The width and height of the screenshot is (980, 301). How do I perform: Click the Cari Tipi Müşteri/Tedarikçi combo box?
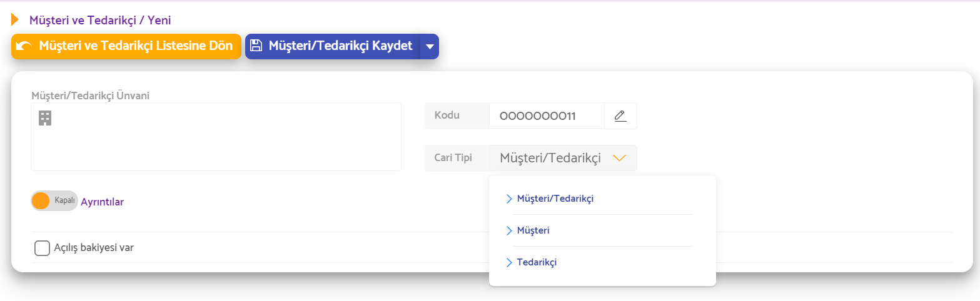pos(563,158)
